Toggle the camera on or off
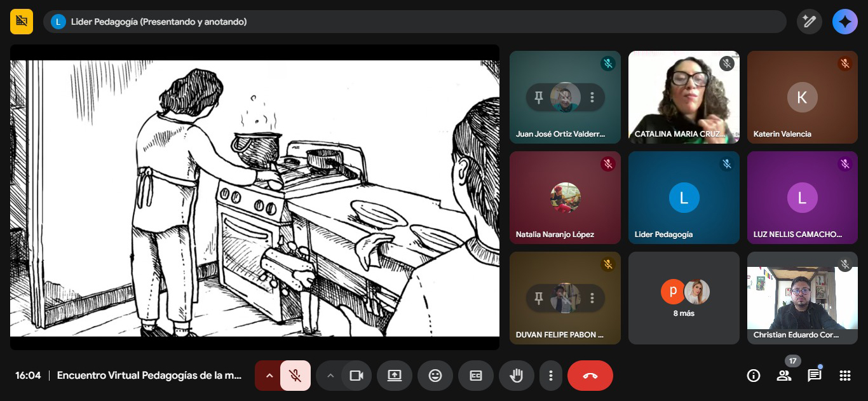This screenshot has width=868, height=401. 356,376
